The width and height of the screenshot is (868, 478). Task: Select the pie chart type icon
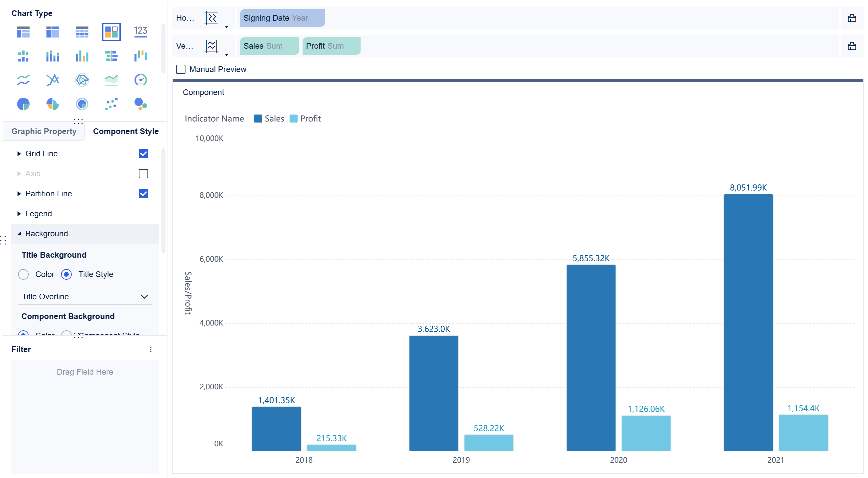(x=23, y=104)
